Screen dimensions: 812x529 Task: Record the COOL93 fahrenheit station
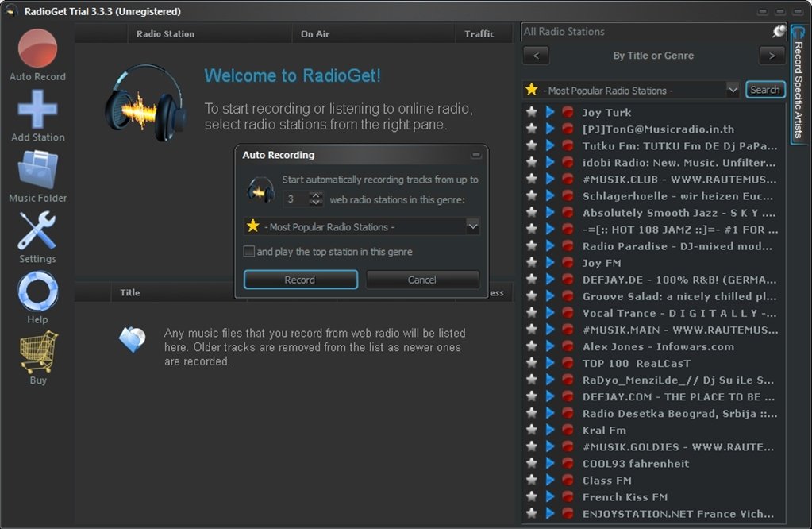pos(568,463)
